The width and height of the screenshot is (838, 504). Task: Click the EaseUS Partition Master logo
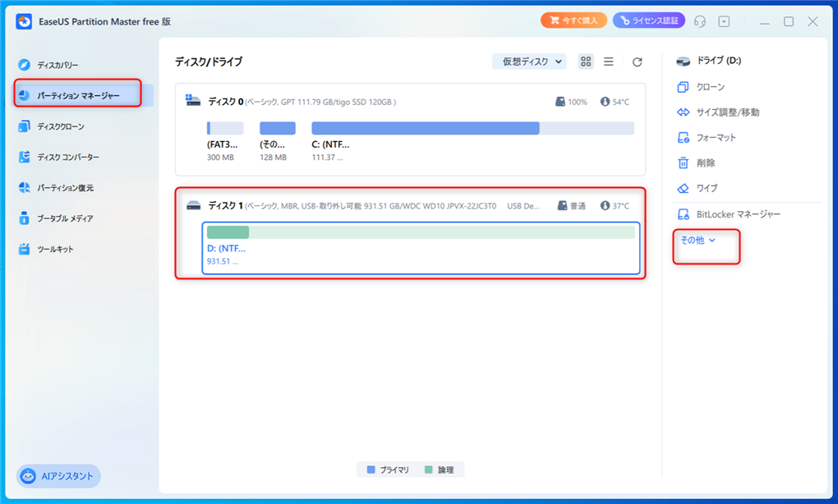coord(24,21)
